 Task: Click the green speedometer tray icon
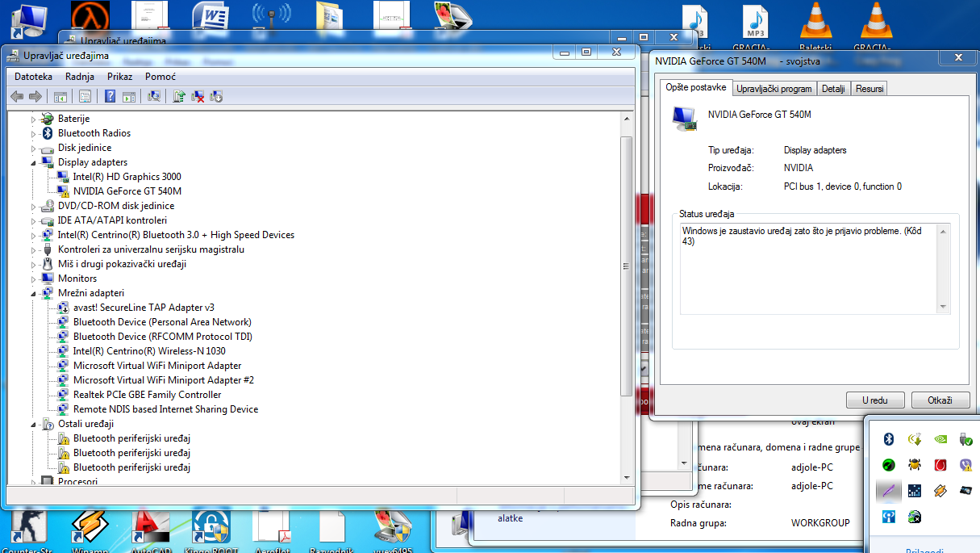(x=889, y=465)
